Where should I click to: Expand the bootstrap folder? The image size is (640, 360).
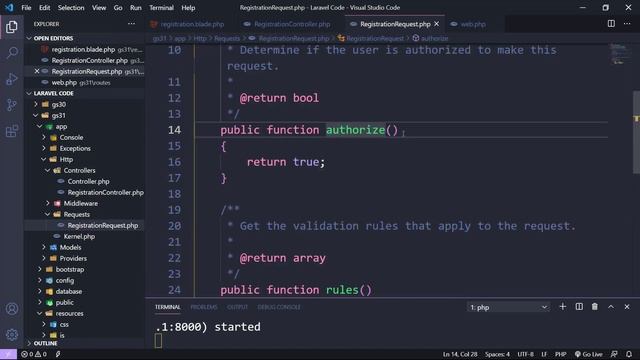click(69, 269)
